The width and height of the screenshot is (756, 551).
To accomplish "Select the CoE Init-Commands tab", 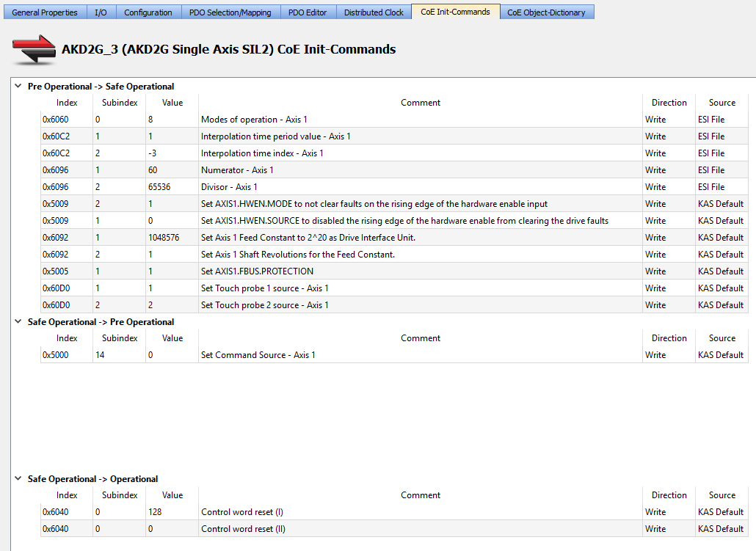I will tap(455, 12).
